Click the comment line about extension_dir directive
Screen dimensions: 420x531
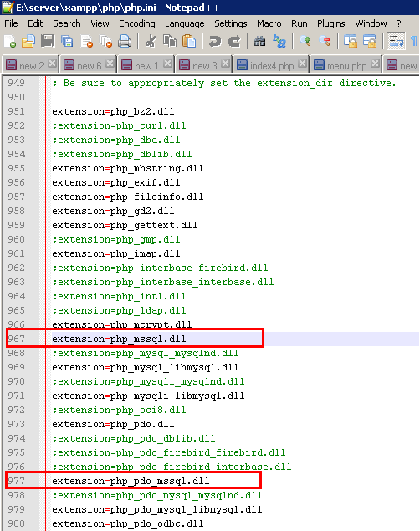pos(224,83)
